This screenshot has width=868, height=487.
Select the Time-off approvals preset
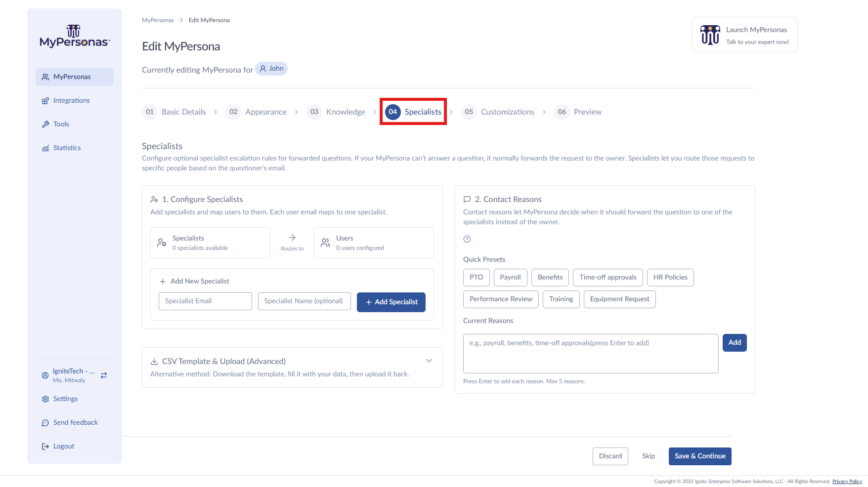click(x=608, y=278)
